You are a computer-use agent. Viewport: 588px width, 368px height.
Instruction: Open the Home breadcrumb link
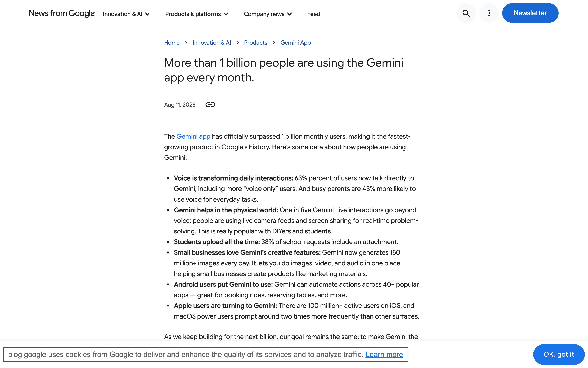pyautogui.click(x=172, y=43)
